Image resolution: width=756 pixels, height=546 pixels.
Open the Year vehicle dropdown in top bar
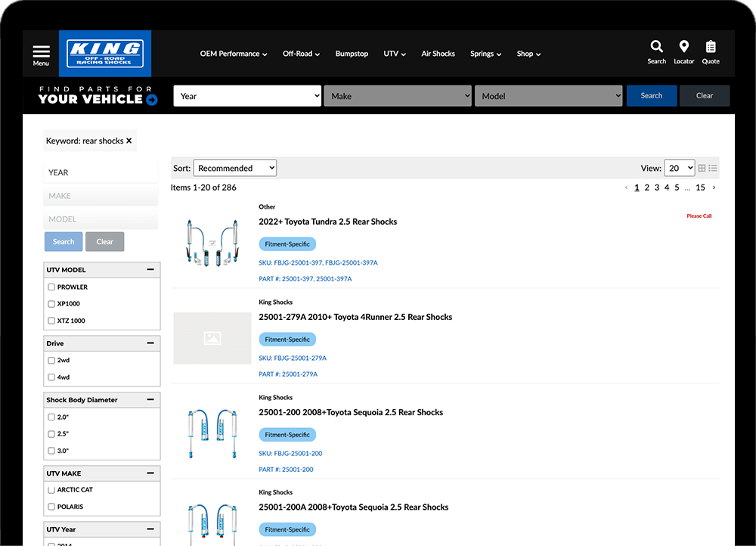[247, 96]
